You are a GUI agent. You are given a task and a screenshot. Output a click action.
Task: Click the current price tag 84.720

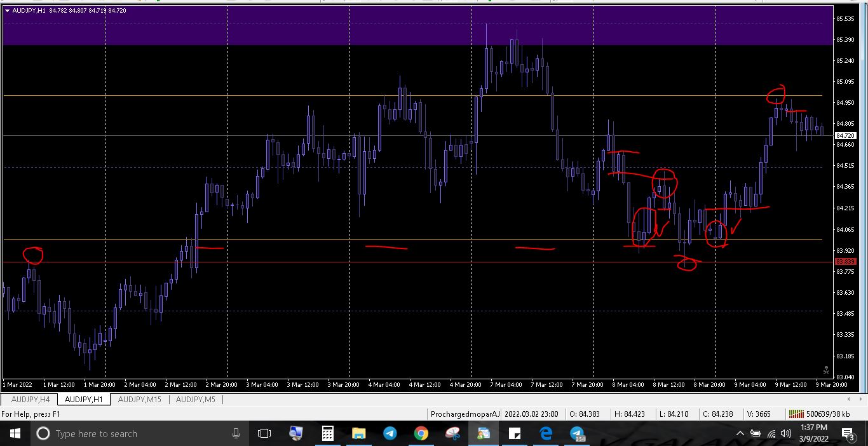[844, 136]
